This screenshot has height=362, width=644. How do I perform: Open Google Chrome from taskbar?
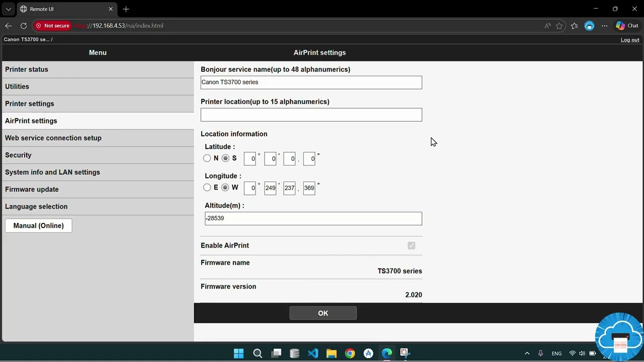(x=350, y=353)
